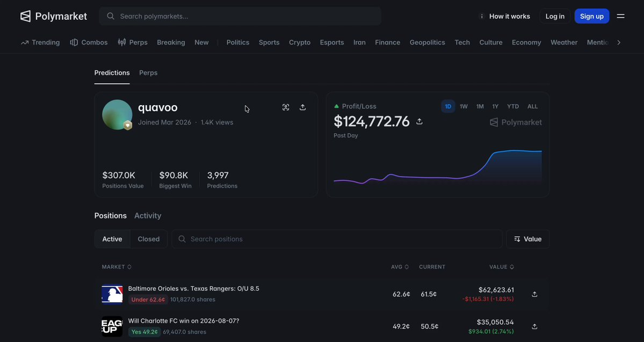Open the Combos category
Viewport: 644px width, 342px height.
[x=89, y=42]
